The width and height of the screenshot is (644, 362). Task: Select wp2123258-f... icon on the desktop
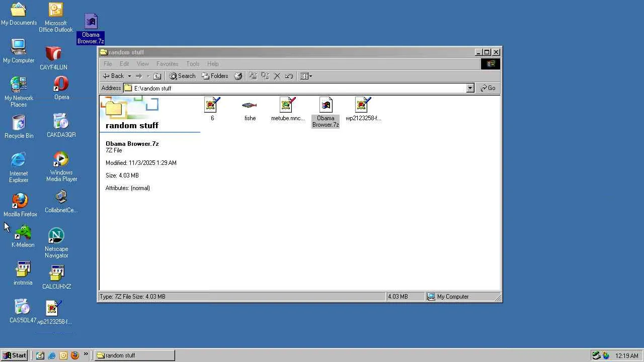tap(54, 312)
